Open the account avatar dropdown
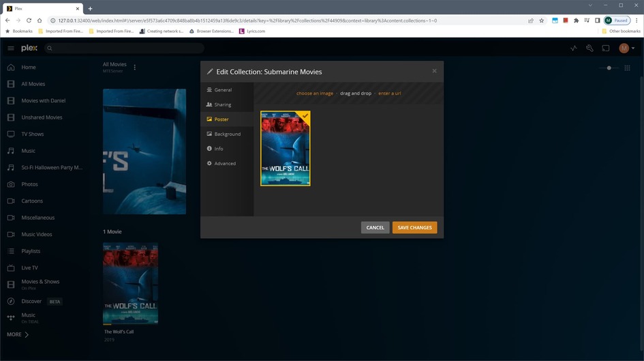The width and height of the screenshot is (644, 361). coord(627,48)
